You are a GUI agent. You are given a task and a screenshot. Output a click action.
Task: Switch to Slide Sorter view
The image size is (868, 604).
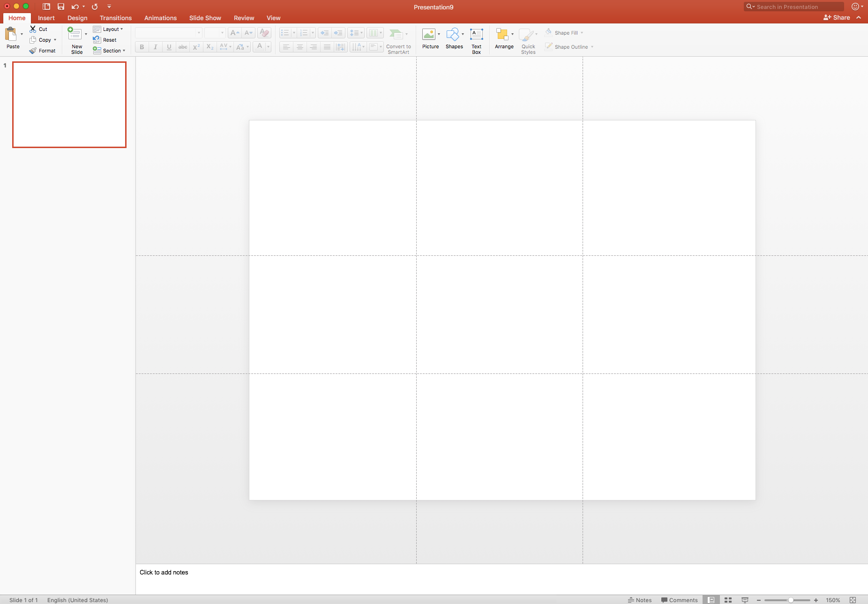[x=727, y=600]
